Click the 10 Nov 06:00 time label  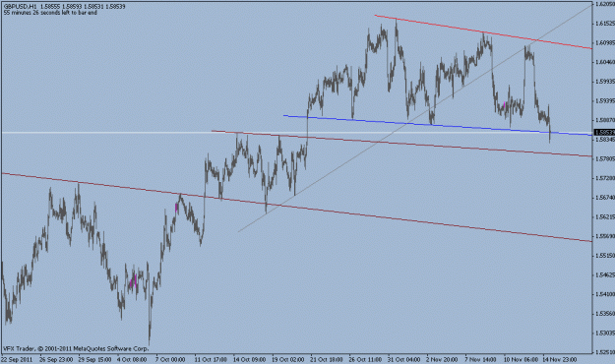[x=521, y=359]
